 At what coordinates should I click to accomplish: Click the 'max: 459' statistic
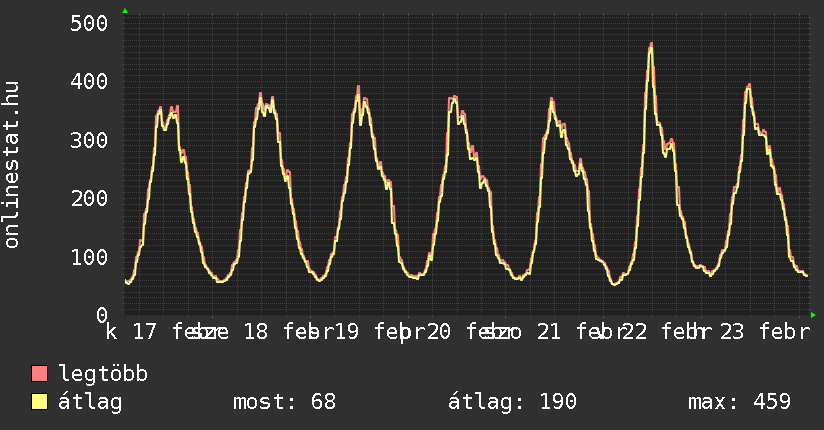(x=739, y=402)
